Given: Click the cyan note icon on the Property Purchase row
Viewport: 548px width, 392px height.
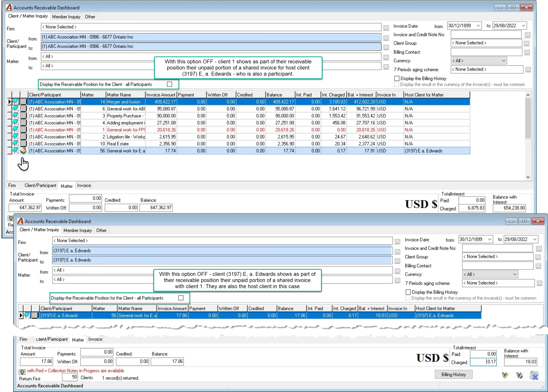Looking at the screenshot, I should click(x=15, y=116).
